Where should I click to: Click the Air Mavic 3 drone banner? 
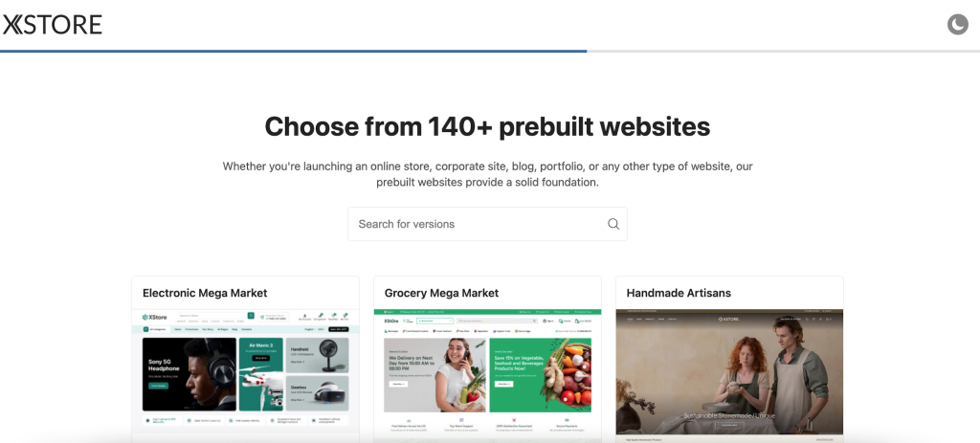pos(261,373)
